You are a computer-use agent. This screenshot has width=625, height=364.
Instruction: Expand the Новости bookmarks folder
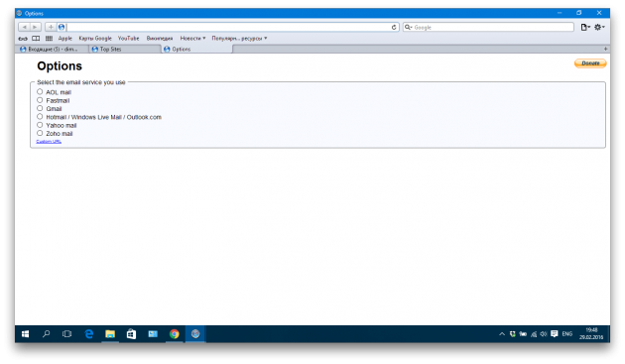point(192,39)
